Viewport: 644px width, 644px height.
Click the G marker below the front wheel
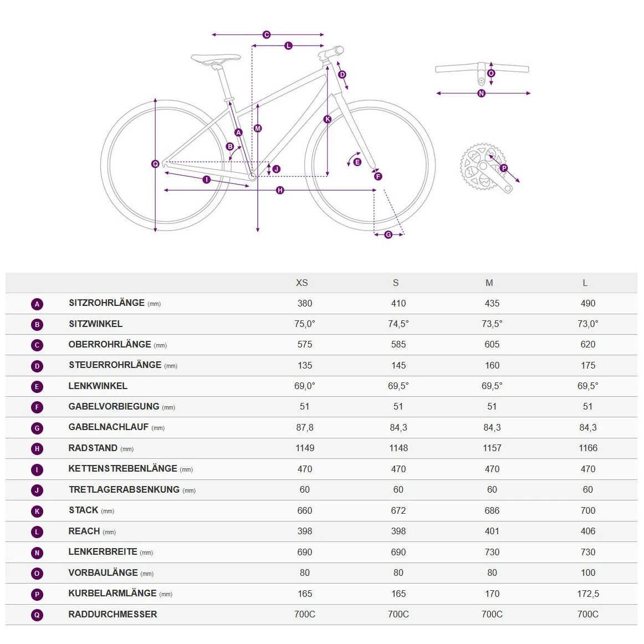[x=388, y=235]
